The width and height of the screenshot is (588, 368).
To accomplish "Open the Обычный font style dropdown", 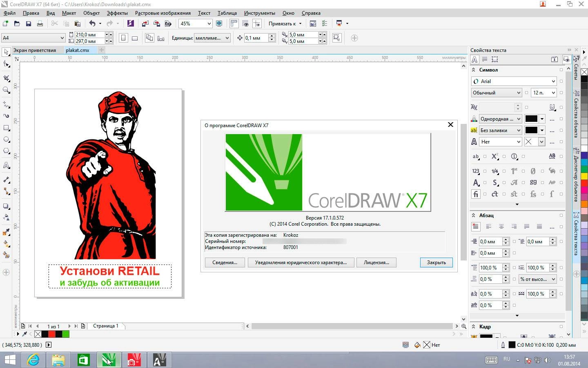I will 519,93.
